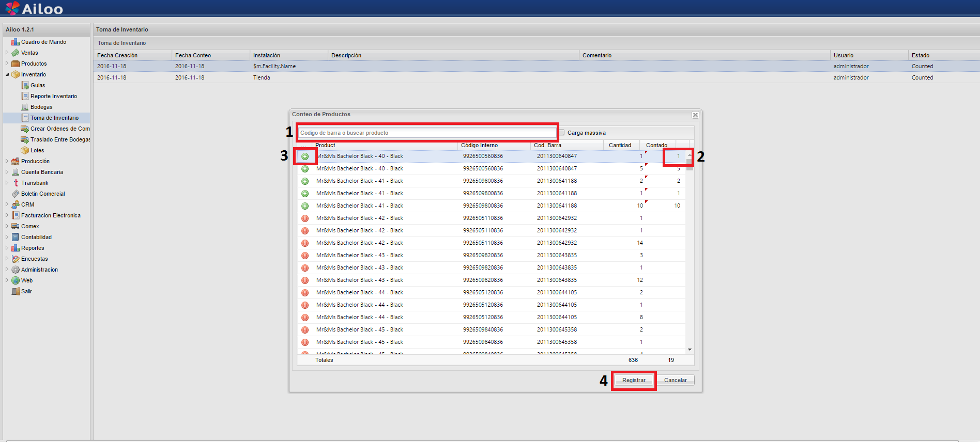Open the Bodegas menu entry
Screen dimensions: 980x442
point(41,107)
